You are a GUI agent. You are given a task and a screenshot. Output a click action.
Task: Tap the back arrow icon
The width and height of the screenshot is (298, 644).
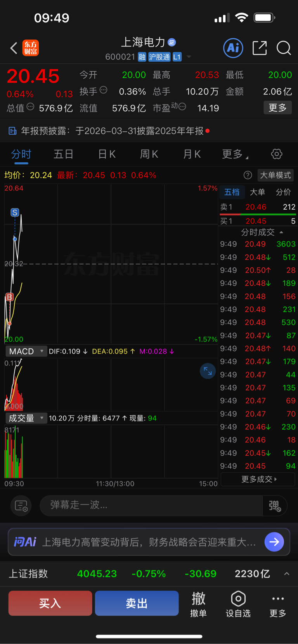14,48
